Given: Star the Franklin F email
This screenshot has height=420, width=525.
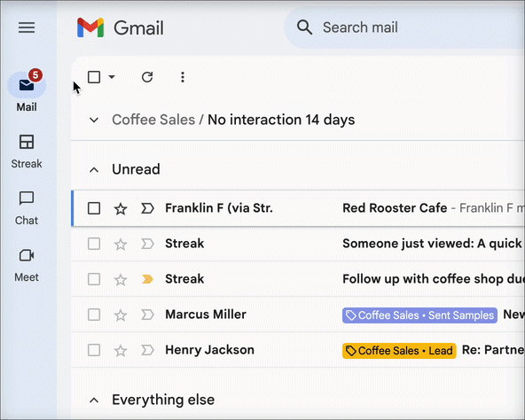Looking at the screenshot, I should (121, 209).
